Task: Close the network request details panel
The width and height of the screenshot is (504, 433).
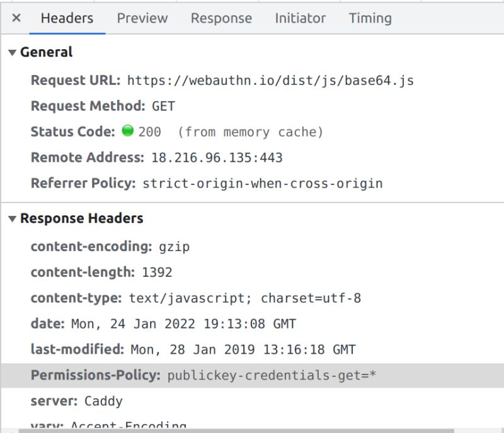Action: (16, 18)
